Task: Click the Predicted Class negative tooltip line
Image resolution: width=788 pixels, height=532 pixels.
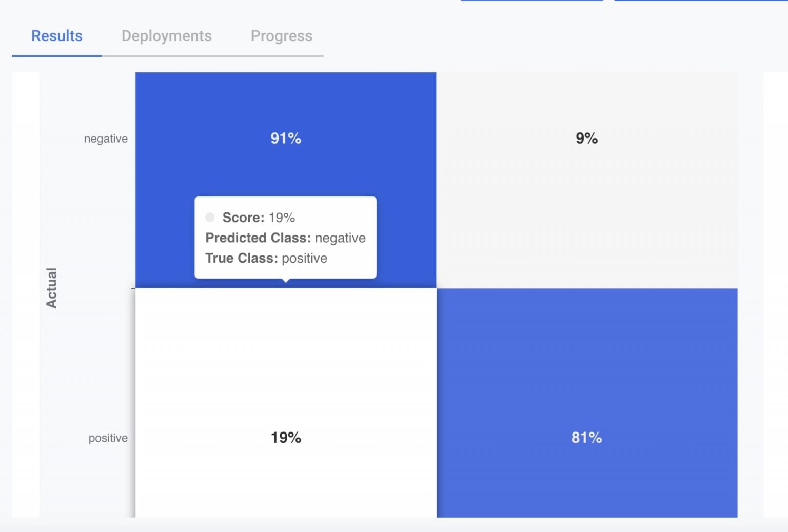Action: (x=285, y=238)
